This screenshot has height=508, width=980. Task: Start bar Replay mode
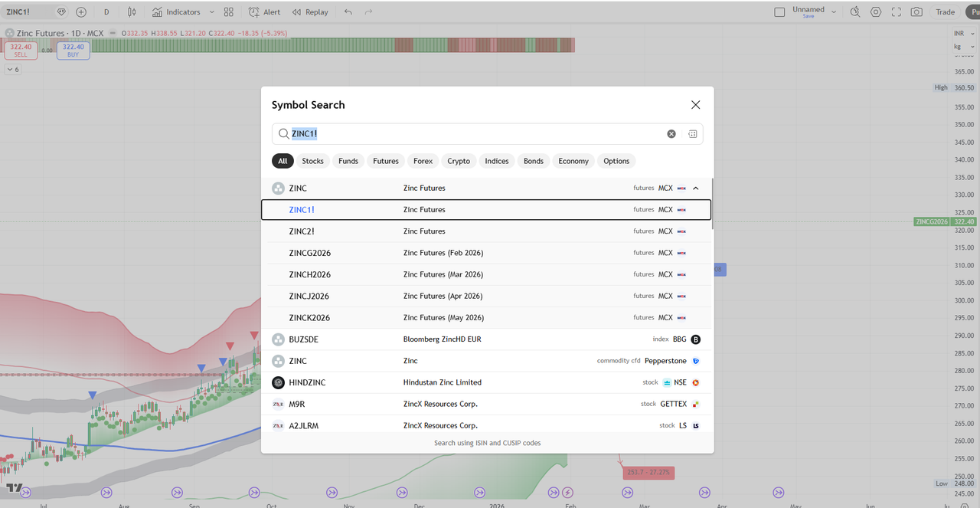point(309,11)
